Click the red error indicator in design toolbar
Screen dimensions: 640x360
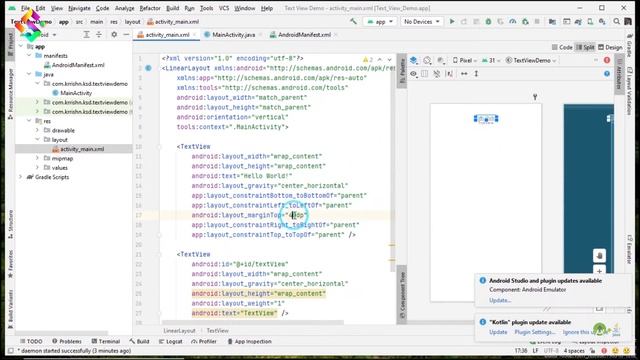(x=607, y=60)
